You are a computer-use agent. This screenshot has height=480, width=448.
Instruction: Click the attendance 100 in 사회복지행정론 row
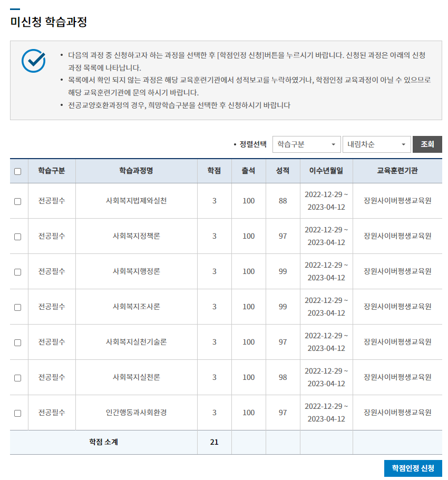248,271
